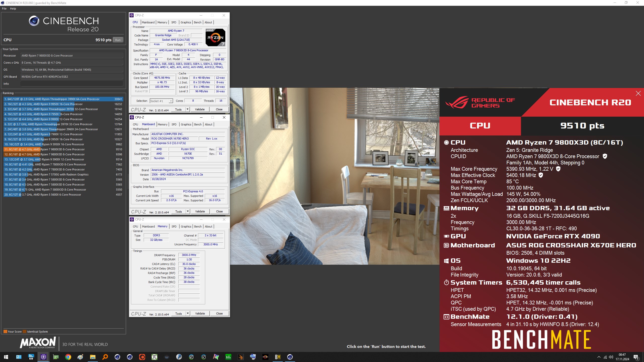
Task: Open CPU-Z from the taskbar
Action: (x=44, y=357)
